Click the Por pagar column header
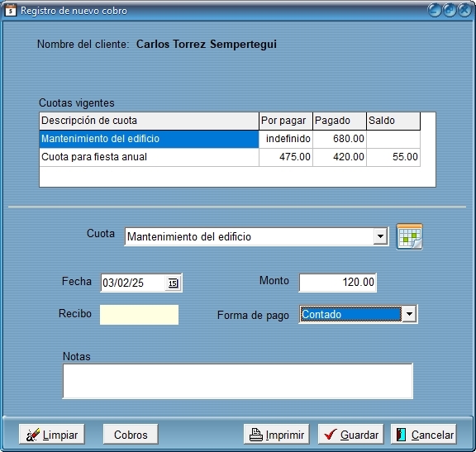476x452 pixels. point(286,121)
